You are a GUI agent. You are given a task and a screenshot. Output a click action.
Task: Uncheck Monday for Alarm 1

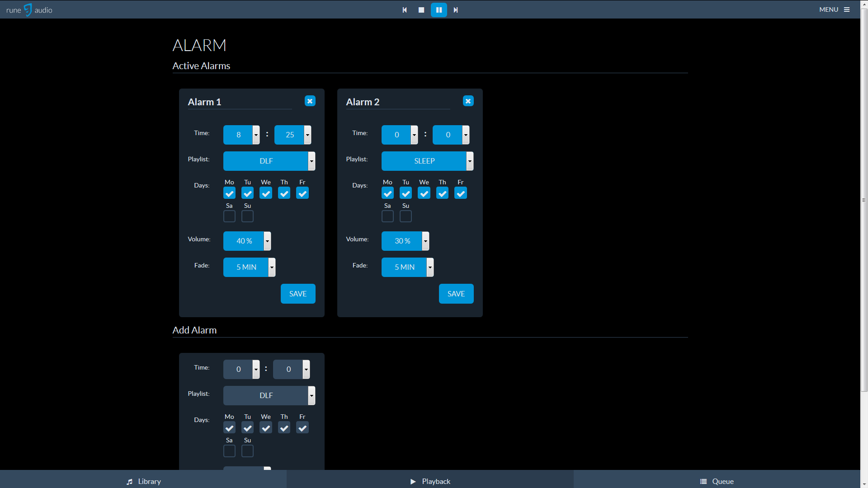pos(229,193)
